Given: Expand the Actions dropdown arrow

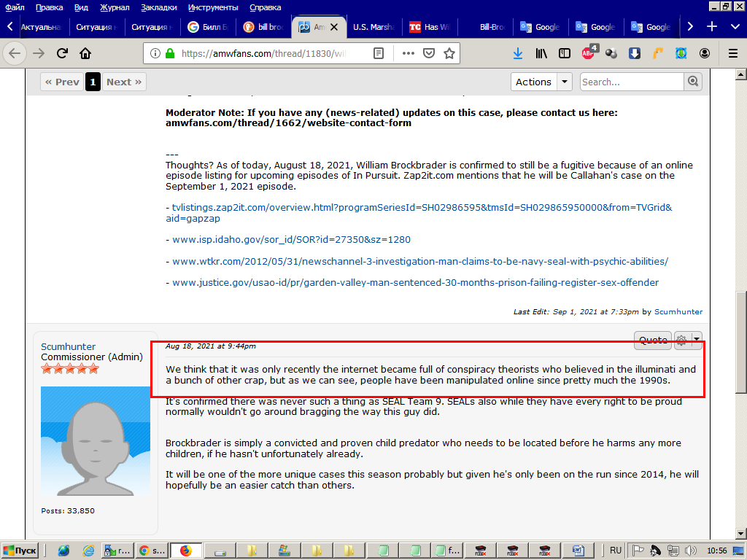Looking at the screenshot, I should [x=565, y=82].
